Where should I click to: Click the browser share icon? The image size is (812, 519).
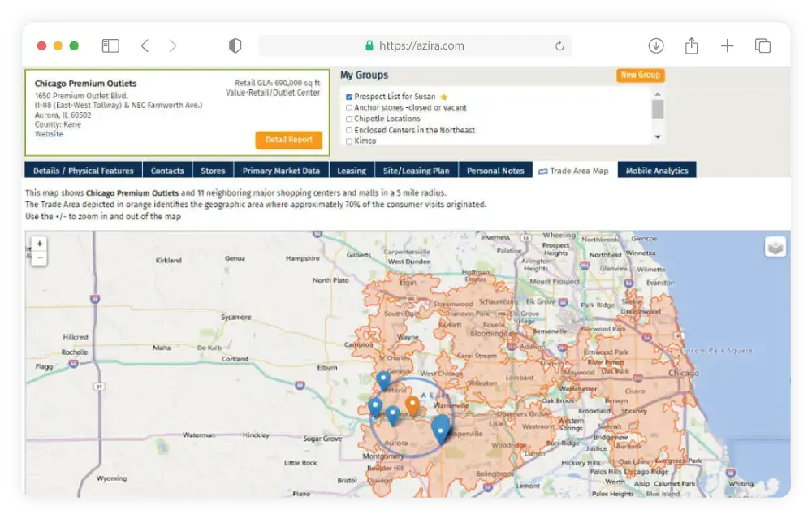point(691,45)
